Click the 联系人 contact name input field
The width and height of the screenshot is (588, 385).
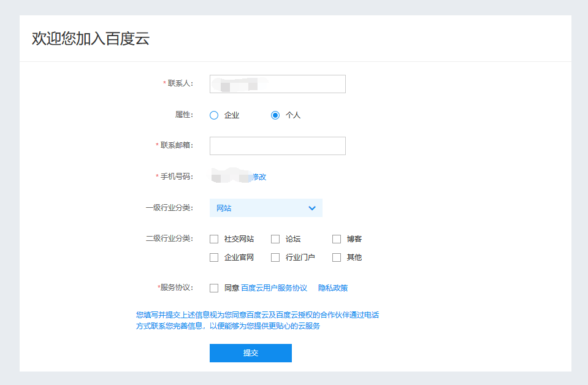[x=277, y=84]
